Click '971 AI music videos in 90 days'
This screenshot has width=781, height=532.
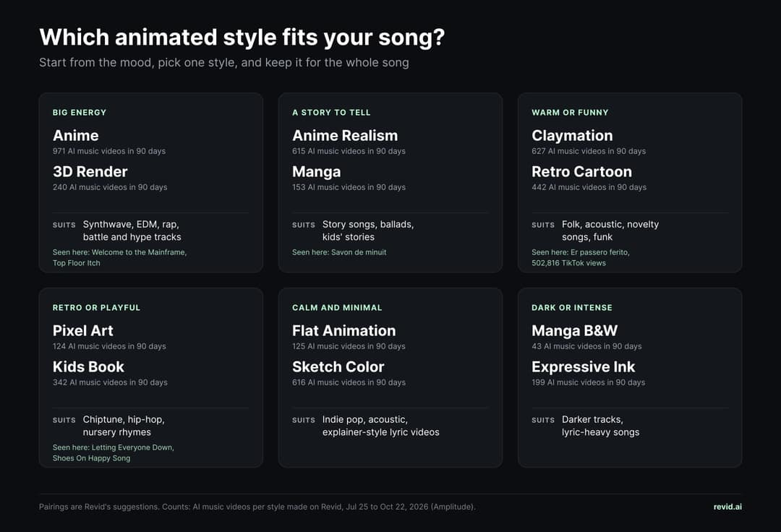(109, 151)
